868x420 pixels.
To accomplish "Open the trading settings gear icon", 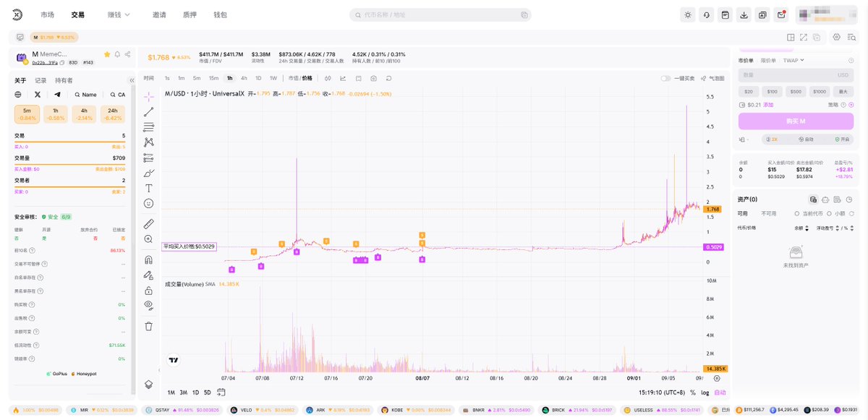I will pyautogui.click(x=837, y=37).
